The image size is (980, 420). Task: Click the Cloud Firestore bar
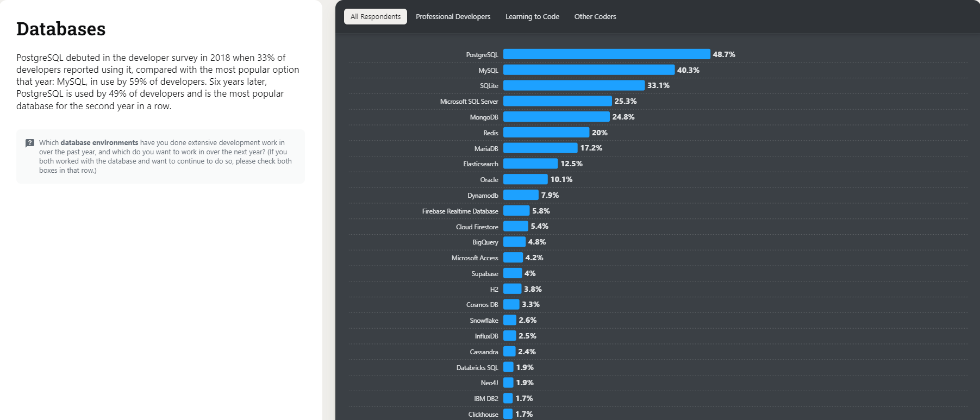pos(515,226)
